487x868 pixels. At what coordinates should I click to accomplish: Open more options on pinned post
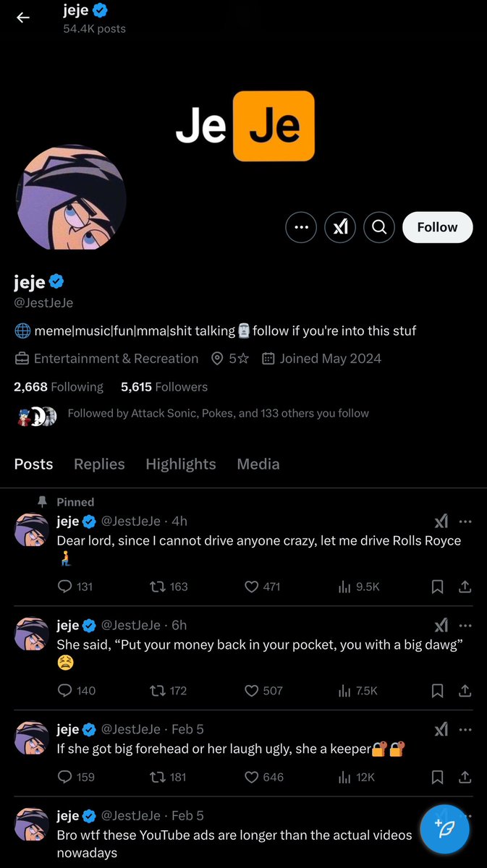point(465,522)
